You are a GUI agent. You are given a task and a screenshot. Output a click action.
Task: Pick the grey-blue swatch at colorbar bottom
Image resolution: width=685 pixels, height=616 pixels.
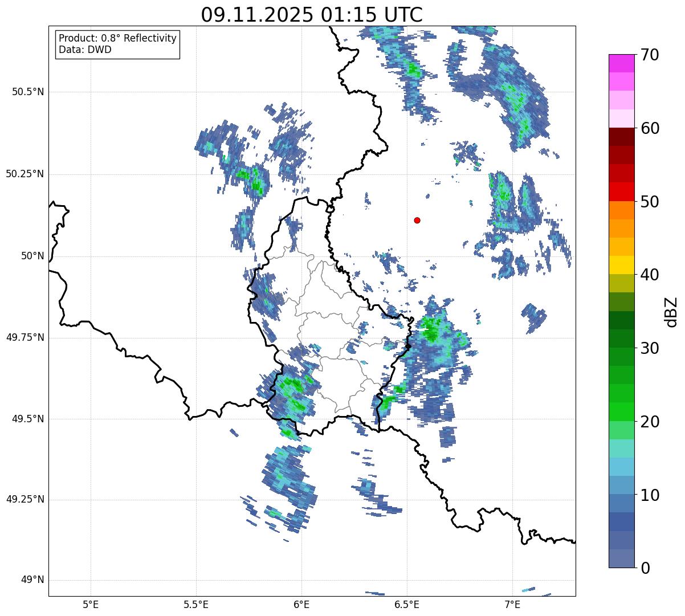(622, 558)
